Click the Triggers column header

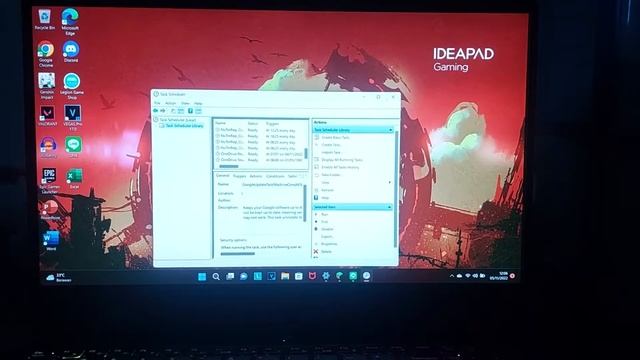[x=272, y=123]
